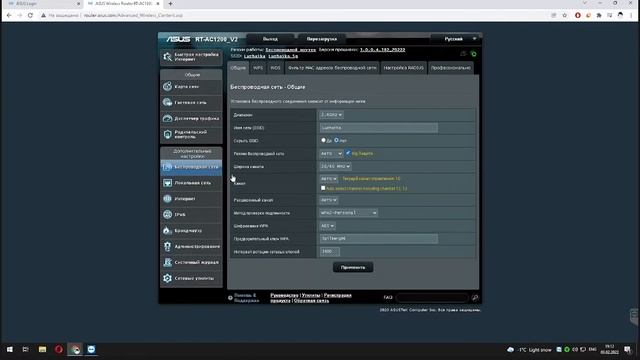Open firmware version link
Screen dimensions: 640x360
[x=382, y=50]
